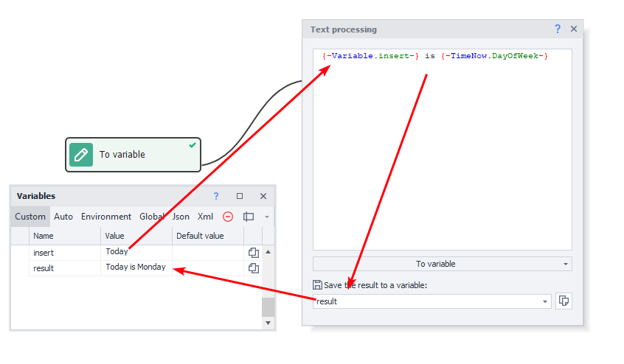This screenshot has height=364, width=624.
Task: Copy the result variable macro icon
Action: tap(254, 268)
